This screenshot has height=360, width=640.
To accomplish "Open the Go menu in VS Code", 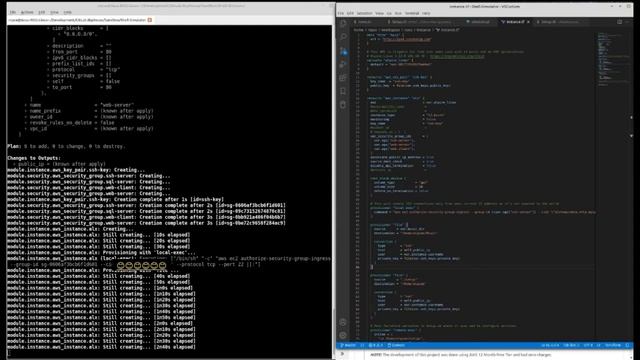I will [x=389, y=13].
